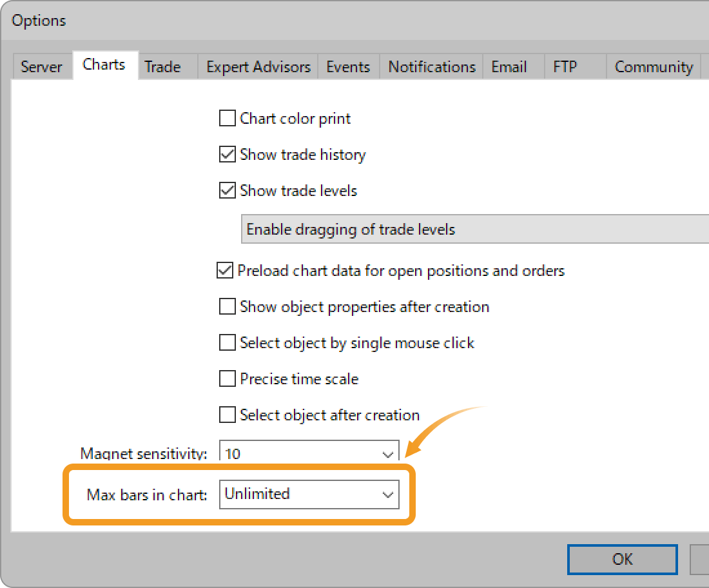
Task: Uncheck Show trade history
Action: (x=227, y=154)
